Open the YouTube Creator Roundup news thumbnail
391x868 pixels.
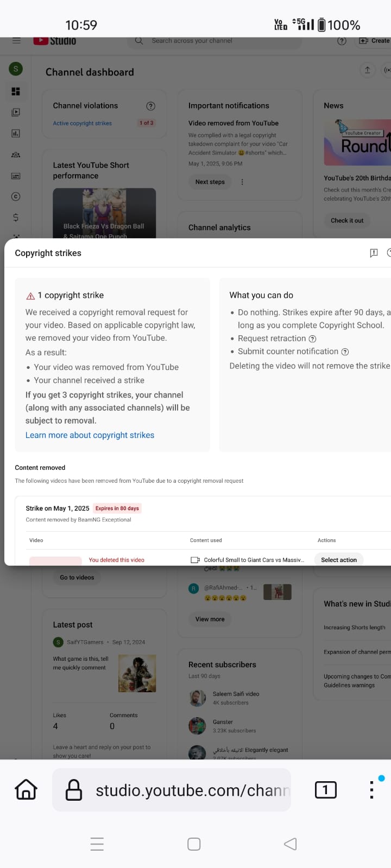(357, 142)
